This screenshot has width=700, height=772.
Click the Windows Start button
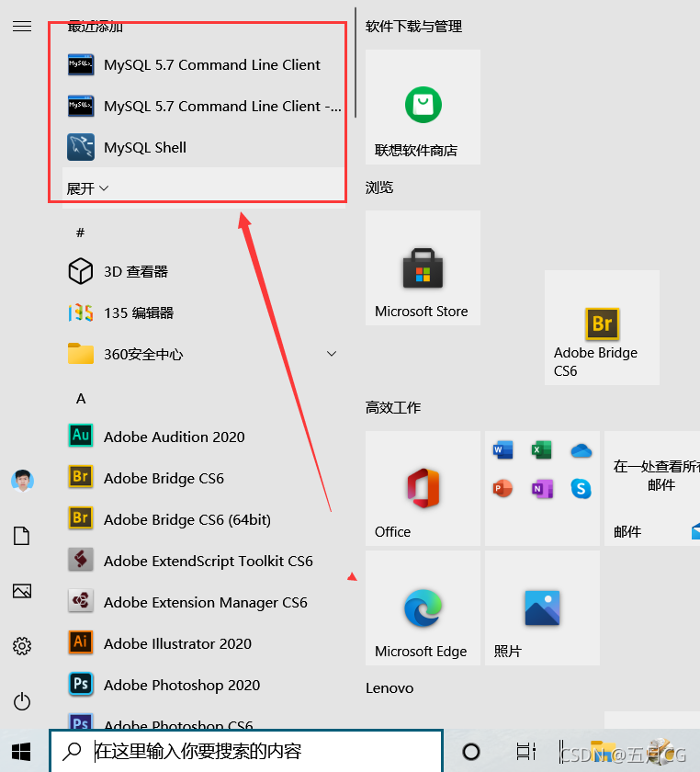coord(21,752)
